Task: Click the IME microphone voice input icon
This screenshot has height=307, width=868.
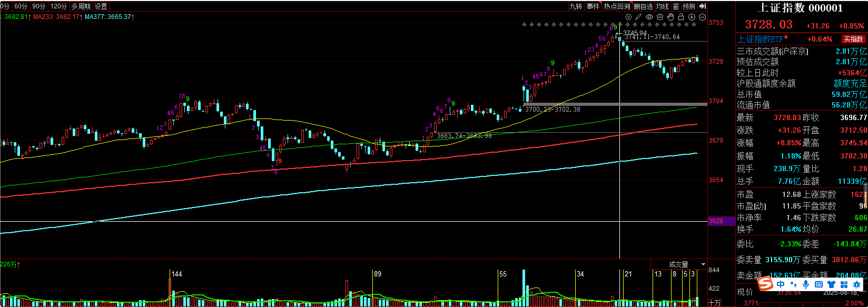Action: tap(806, 284)
